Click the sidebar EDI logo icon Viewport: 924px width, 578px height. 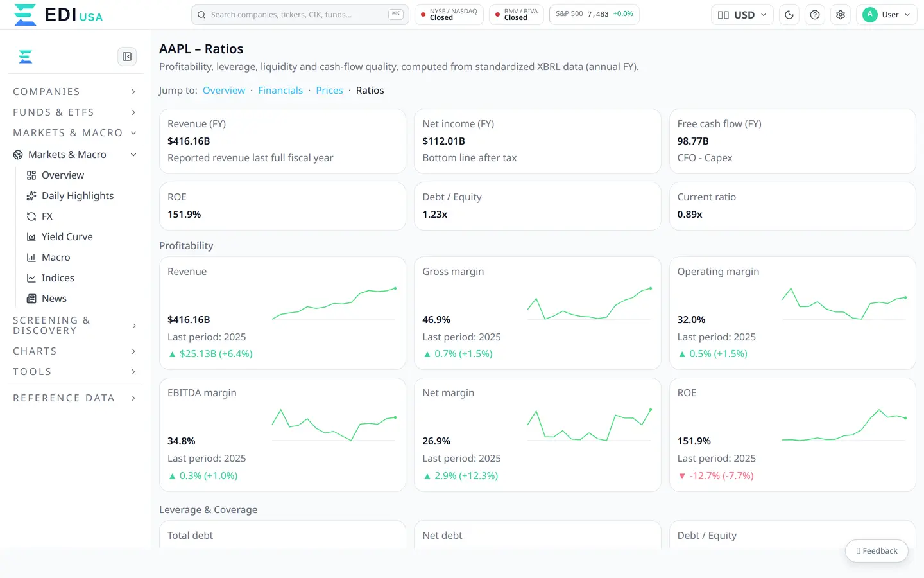[x=26, y=57]
